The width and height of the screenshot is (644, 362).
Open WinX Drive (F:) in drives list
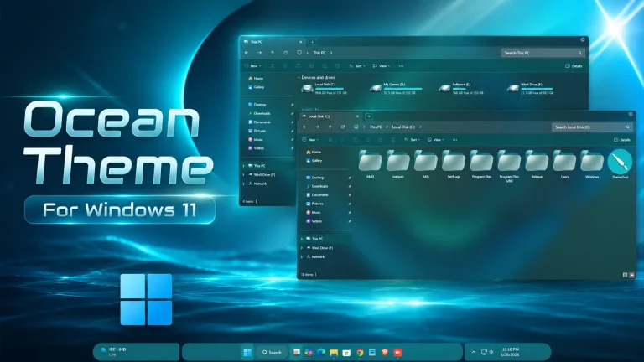tap(531, 88)
